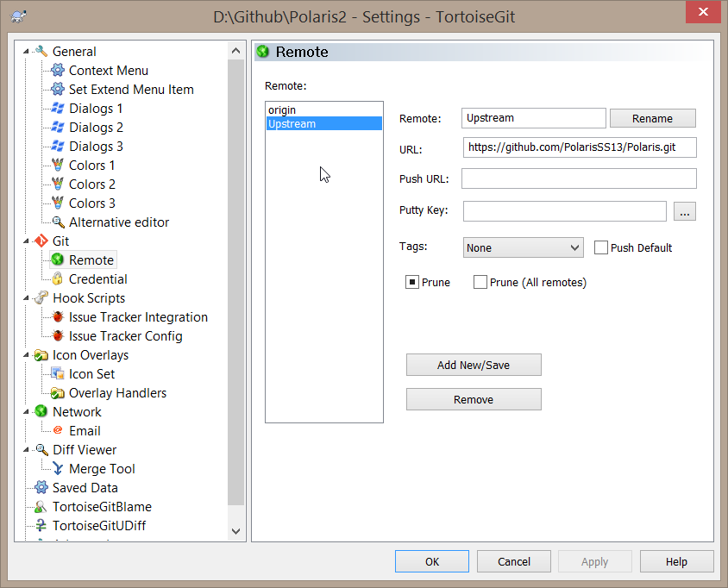
Task: Click the Context Menu gear icon
Action: pos(58,70)
